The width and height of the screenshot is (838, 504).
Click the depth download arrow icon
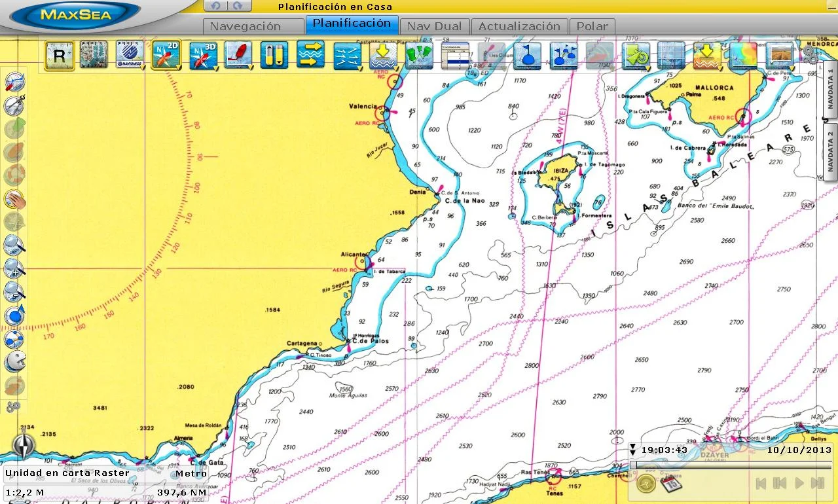[x=382, y=55]
